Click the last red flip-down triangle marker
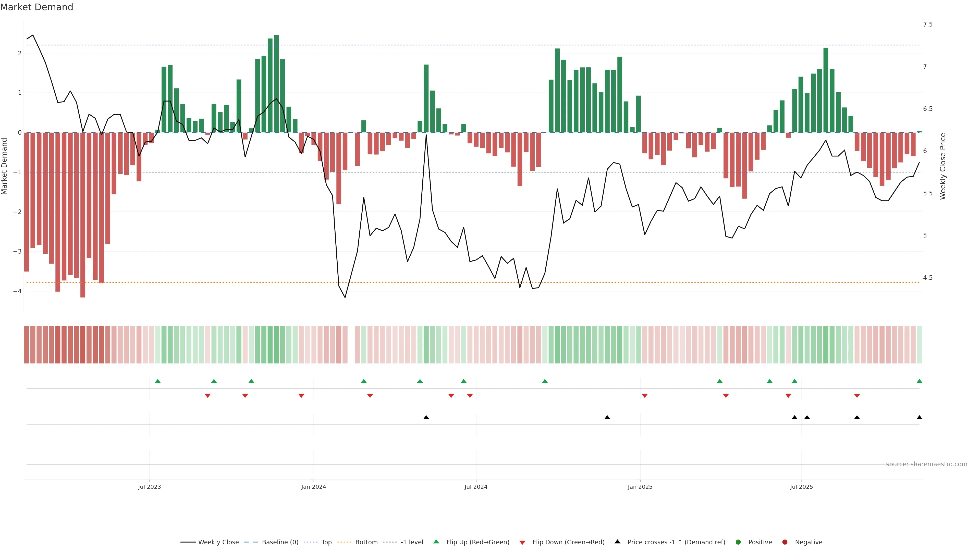Image resolution: width=980 pixels, height=551 pixels. point(857,396)
